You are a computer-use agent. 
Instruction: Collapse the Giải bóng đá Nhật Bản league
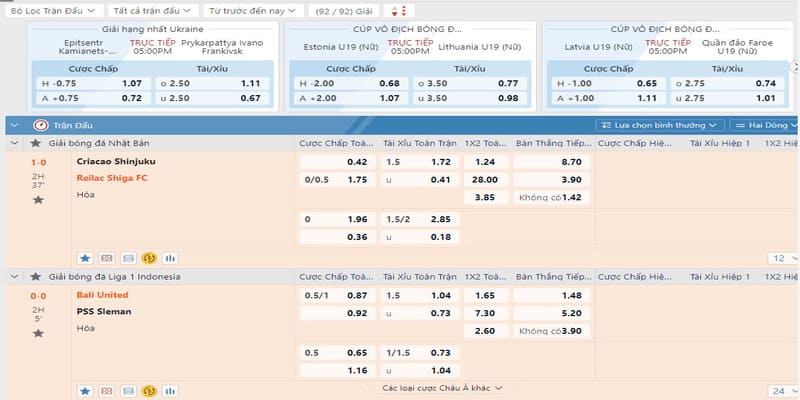(14, 143)
